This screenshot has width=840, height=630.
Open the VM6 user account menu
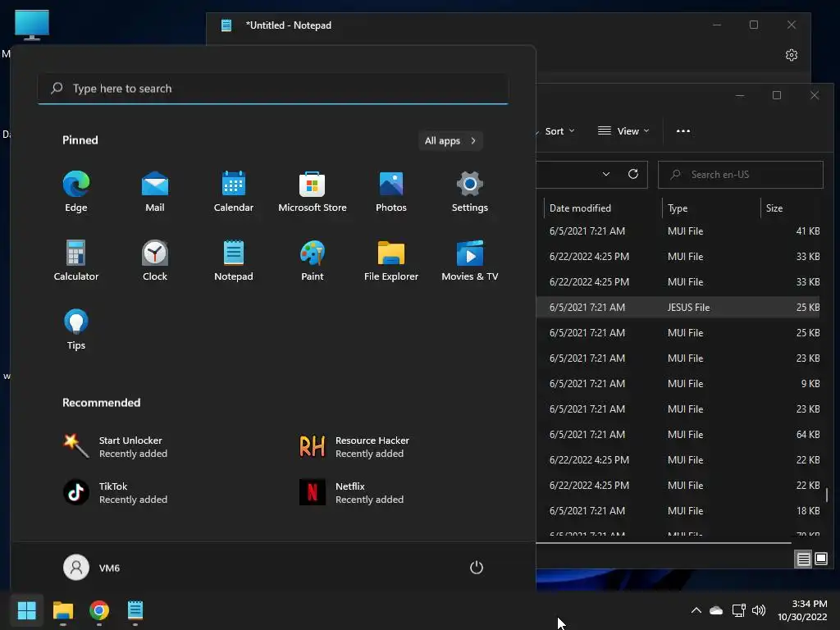pos(92,568)
